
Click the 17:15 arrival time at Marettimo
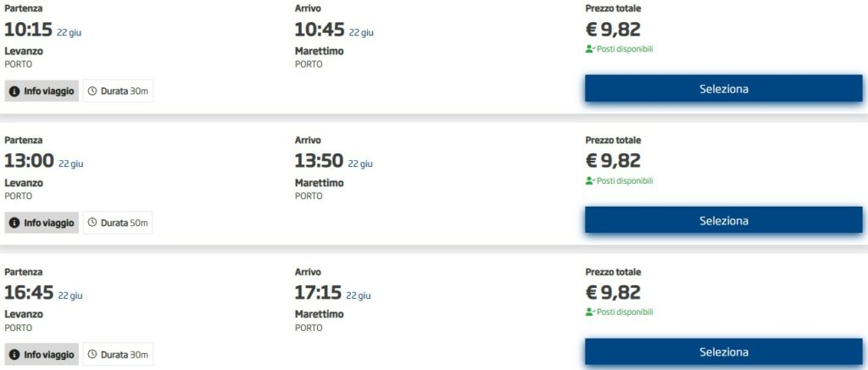point(319,293)
